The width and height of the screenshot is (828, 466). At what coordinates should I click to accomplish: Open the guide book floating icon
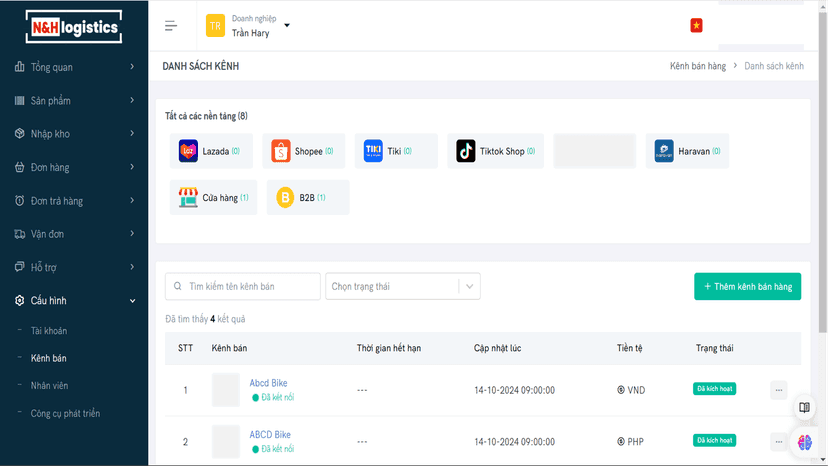point(804,407)
